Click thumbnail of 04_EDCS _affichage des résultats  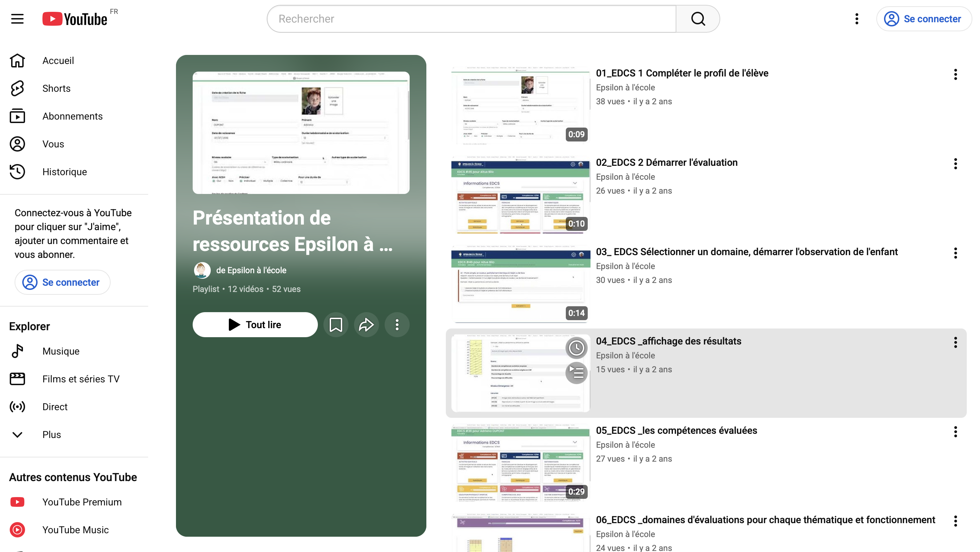521,373
